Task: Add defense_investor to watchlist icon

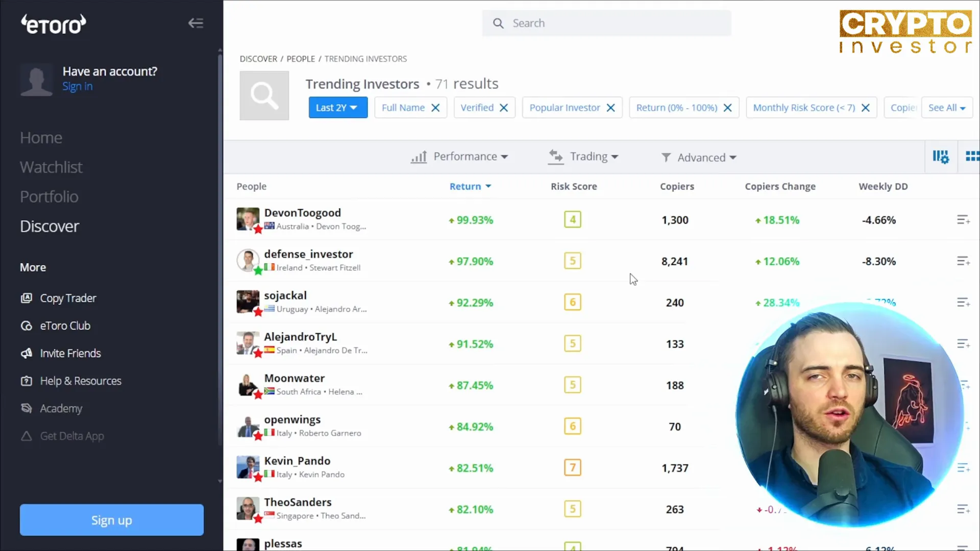Action: (x=963, y=261)
